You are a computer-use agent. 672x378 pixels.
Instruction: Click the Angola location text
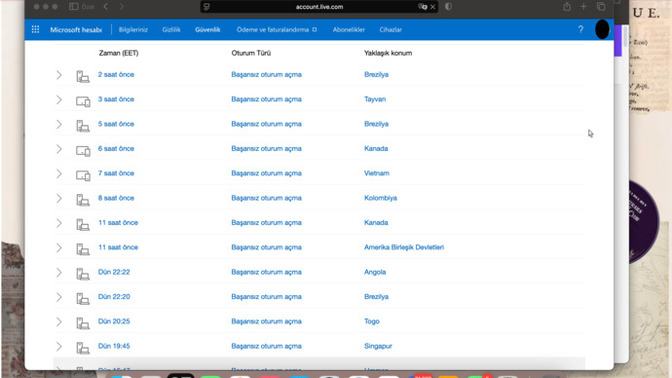point(375,272)
